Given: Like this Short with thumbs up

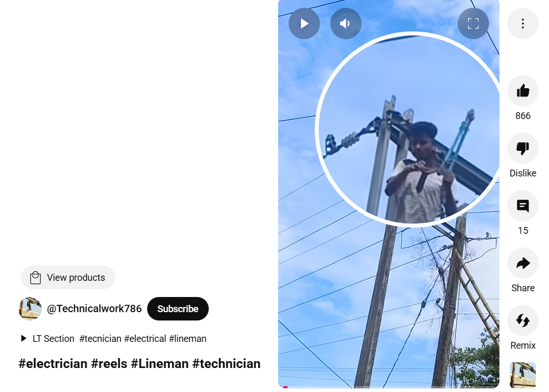Looking at the screenshot, I should [523, 91].
